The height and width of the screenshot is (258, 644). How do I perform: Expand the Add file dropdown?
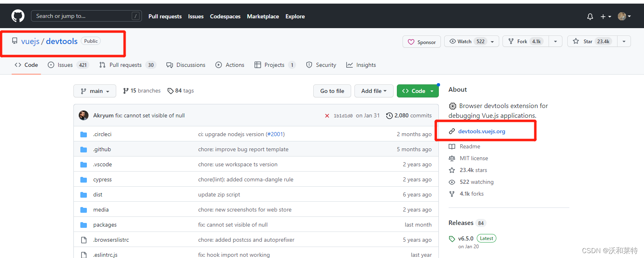pos(374,91)
